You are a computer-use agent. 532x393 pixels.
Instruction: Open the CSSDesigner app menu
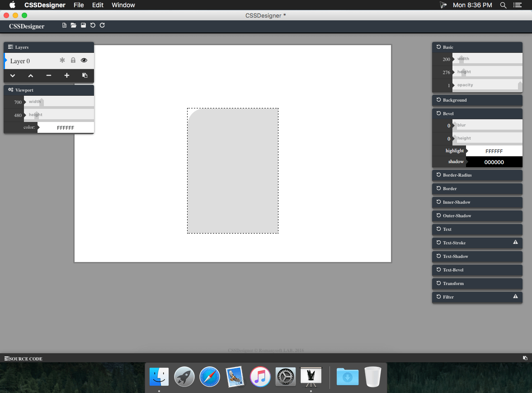[45, 5]
